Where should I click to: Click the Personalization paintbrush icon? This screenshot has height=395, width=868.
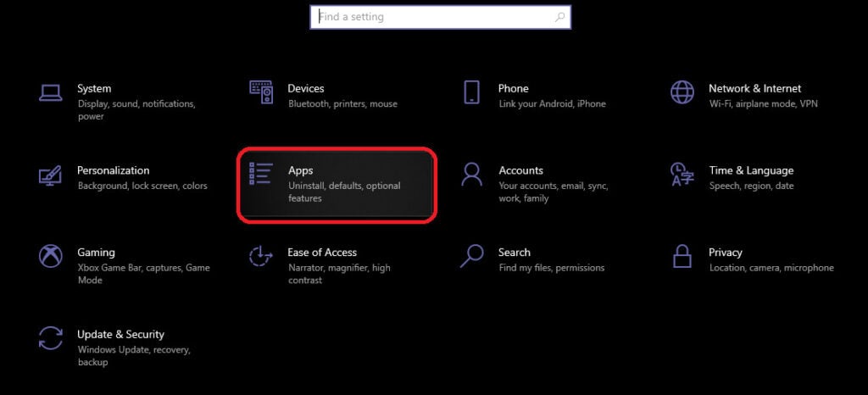[50, 175]
